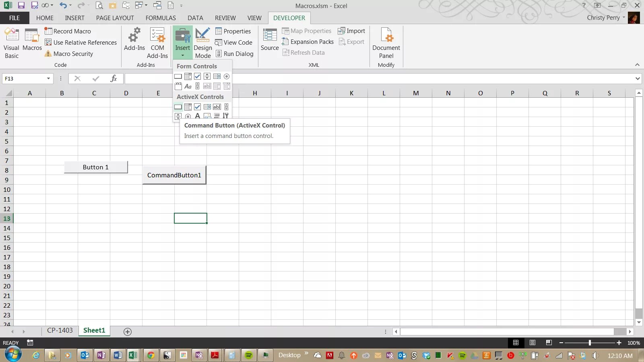Zoom out with the minus button

point(561,343)
